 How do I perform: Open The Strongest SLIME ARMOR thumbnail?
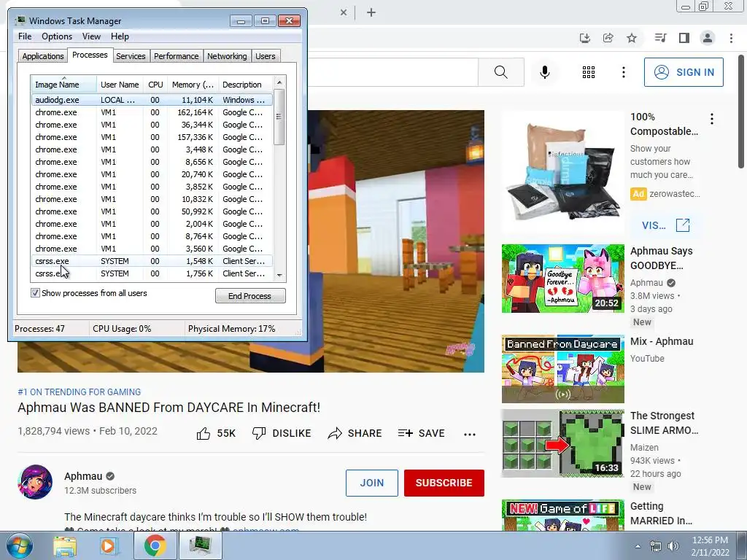coord(562,443)
